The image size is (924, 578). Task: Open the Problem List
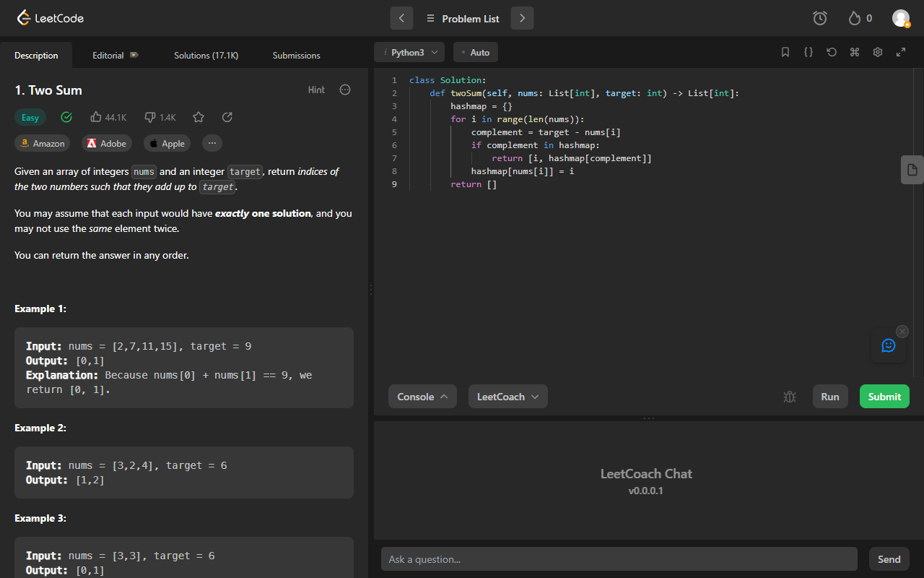(x=463, y=19)
